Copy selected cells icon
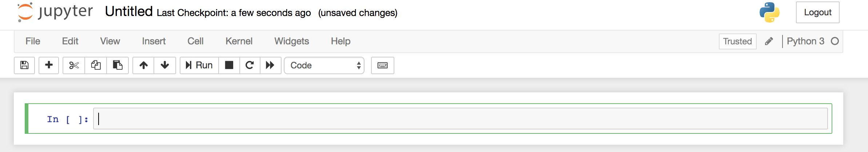Screen dimensions: 868x152 point(96,65)
